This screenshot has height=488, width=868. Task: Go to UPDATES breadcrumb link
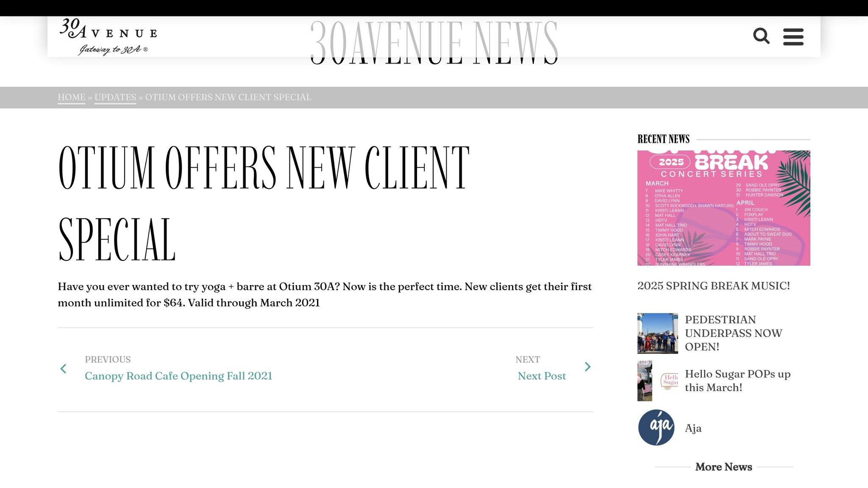click(x=115, y=97)
